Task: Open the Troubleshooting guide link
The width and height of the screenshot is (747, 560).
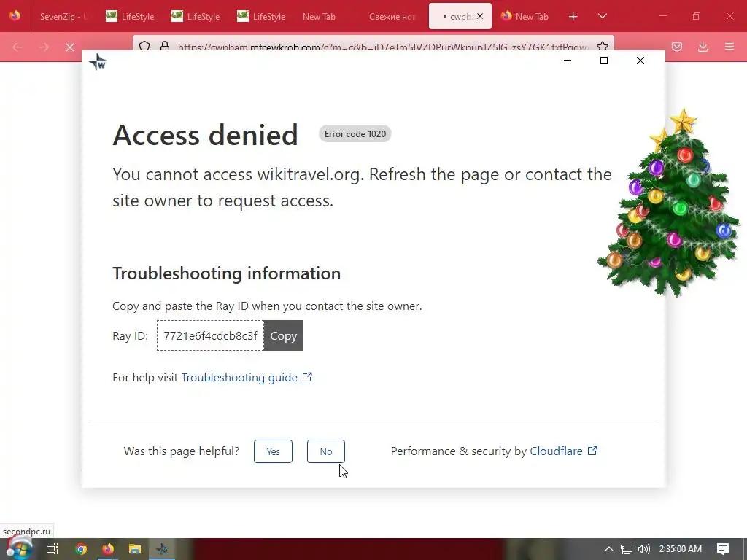Action: (x=247, y=377)
